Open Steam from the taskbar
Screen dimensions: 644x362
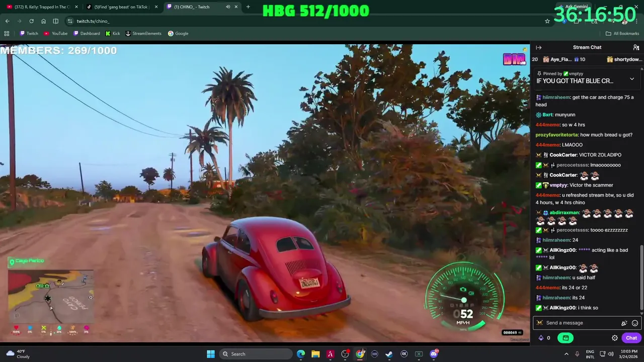pos(389,354)
